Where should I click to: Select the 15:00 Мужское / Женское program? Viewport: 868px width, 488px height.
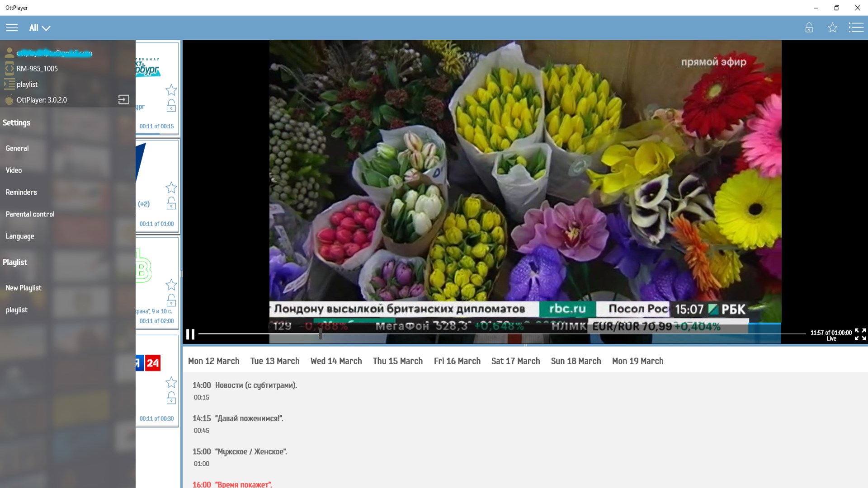(240, 451)
